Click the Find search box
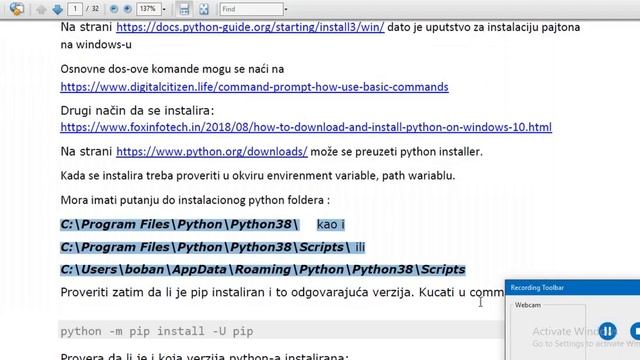640x360 pixels. [251, 9]
